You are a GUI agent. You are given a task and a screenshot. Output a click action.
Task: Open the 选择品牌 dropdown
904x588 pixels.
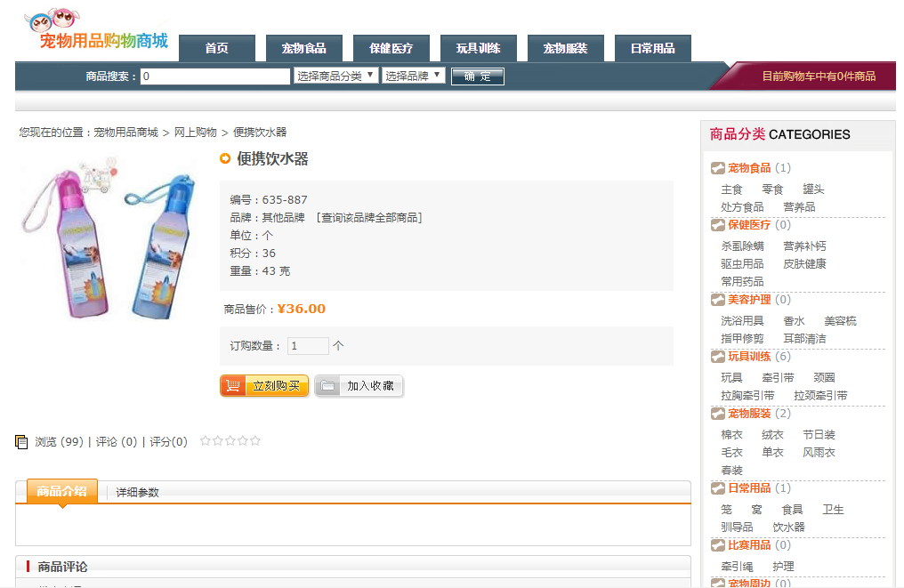(x=414, y=77)
